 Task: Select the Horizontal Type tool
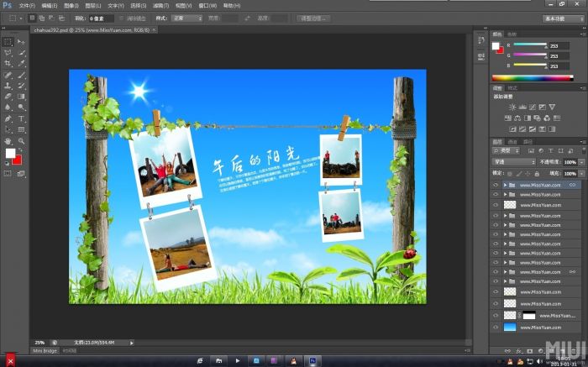coord(21,119)
